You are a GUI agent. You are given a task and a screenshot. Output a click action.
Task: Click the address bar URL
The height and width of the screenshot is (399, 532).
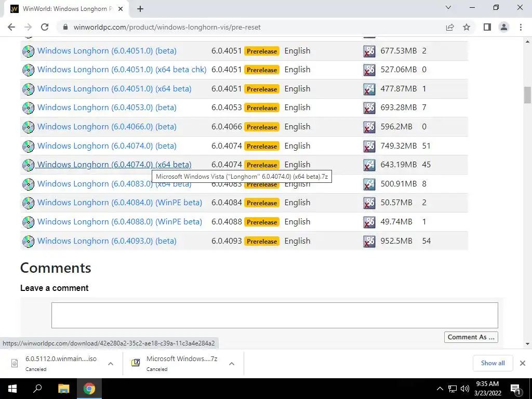[x=167, y=27]
